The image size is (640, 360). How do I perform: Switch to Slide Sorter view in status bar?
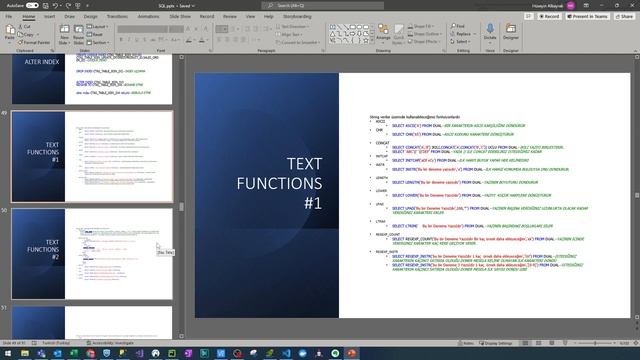point(539,343)
